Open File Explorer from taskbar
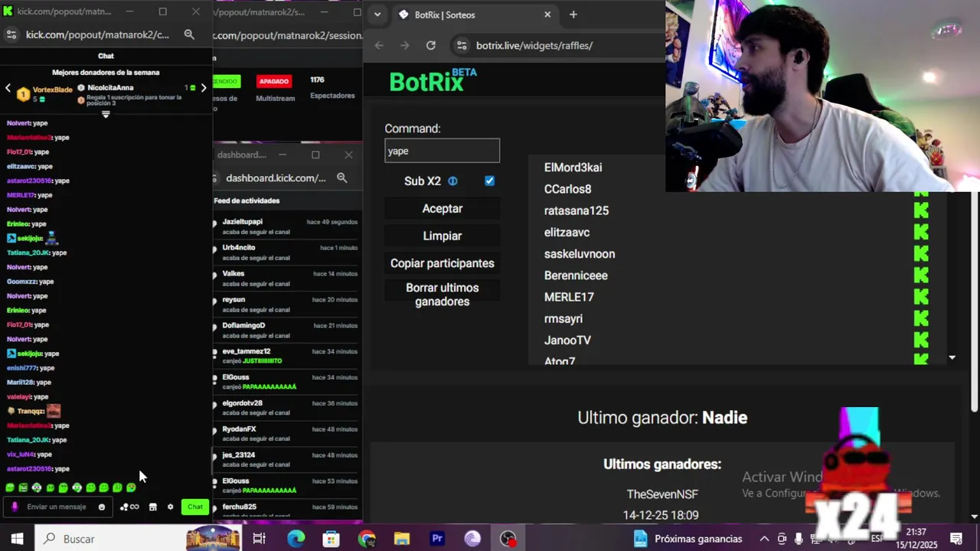 pos(401,539)
